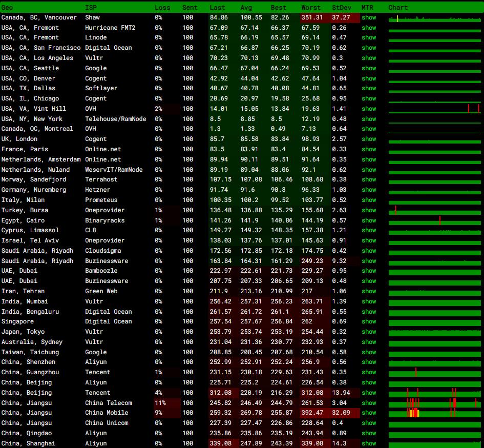This screenshot has height=448, width=484.
Task: Click 'show' for Sydney Vultr row
Action: coord(369,342)
